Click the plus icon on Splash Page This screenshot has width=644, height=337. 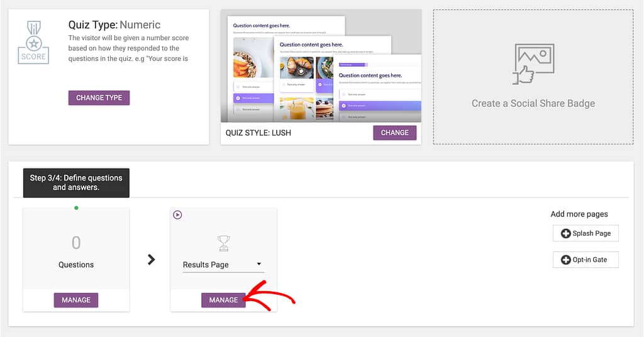(x=565, y=233)
